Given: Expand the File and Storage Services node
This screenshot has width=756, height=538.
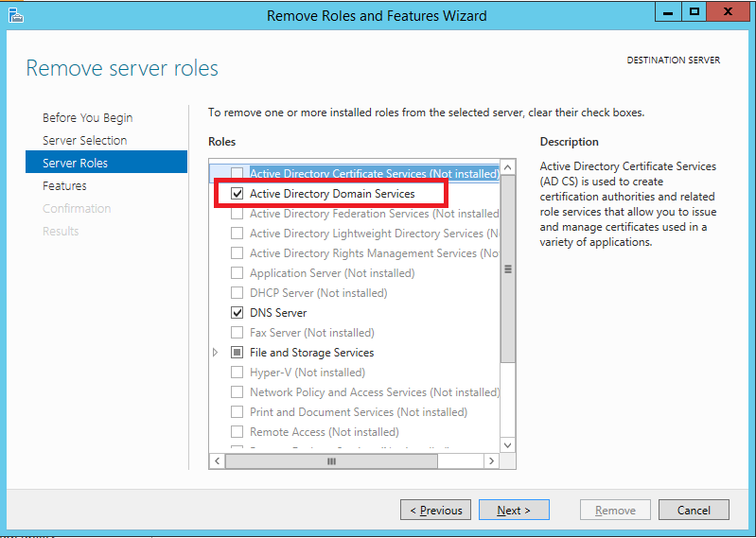Looking at the screenshot, I should [216, 353].
